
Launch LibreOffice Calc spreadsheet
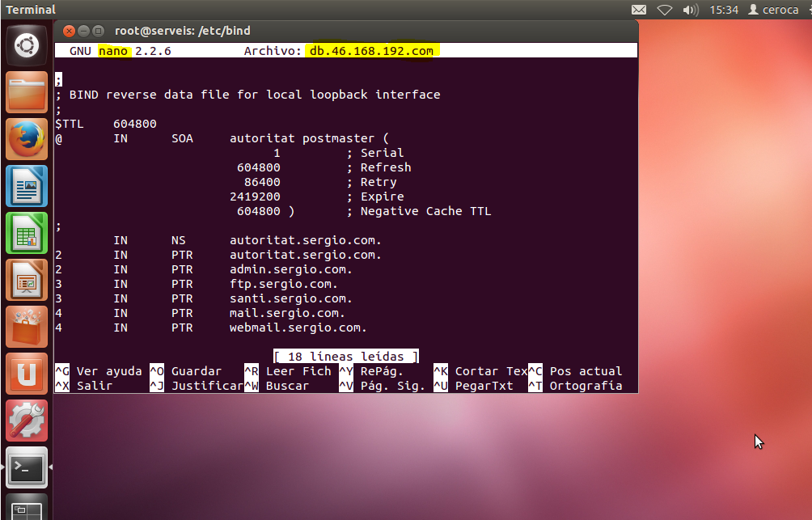coord(27,233)
